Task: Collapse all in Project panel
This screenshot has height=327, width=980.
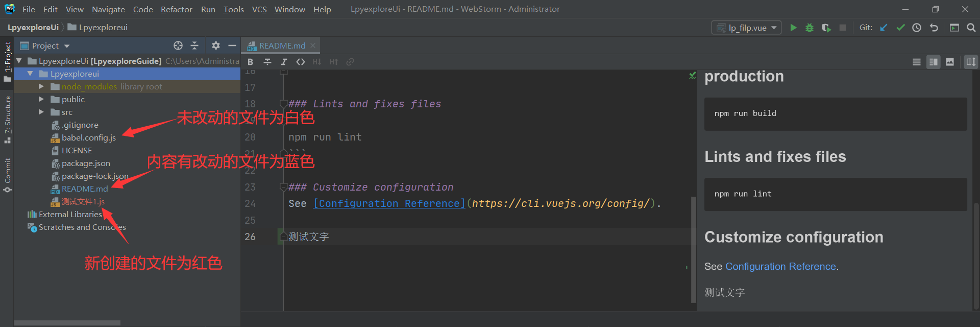Action: pyautogui.click(x=194, y=45)
